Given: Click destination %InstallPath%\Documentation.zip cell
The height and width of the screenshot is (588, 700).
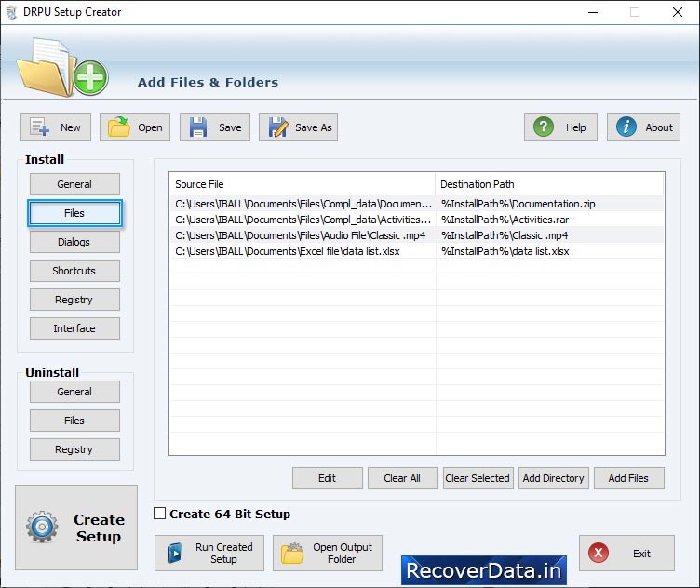Looking at the screenshot, I should pyautogui.click(x=549, y=204).
